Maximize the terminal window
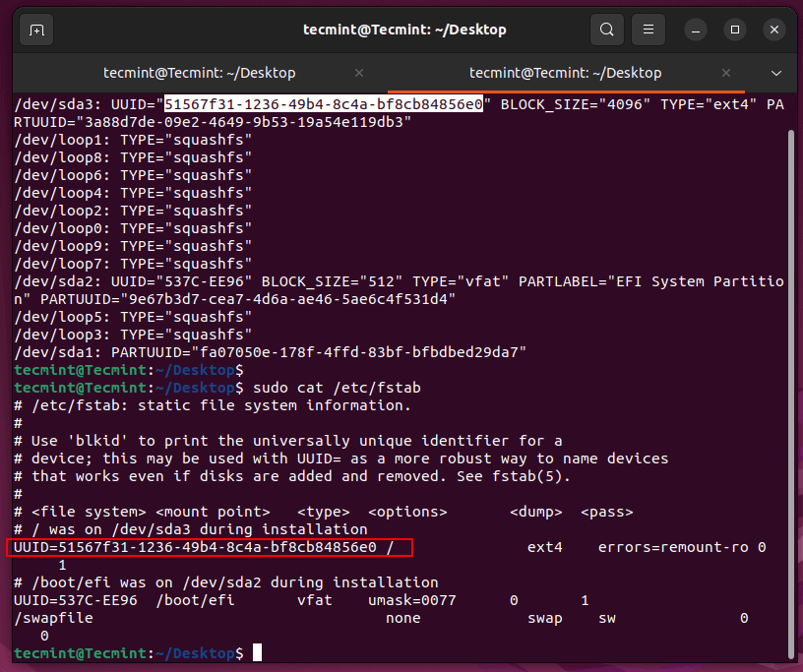 click(x=735, y=31)
